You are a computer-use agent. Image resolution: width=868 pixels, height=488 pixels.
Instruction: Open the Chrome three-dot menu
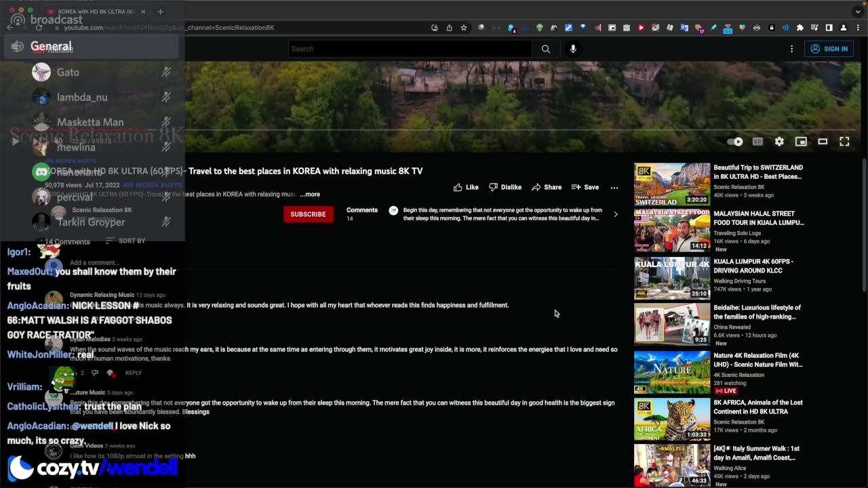click(857, 28)
